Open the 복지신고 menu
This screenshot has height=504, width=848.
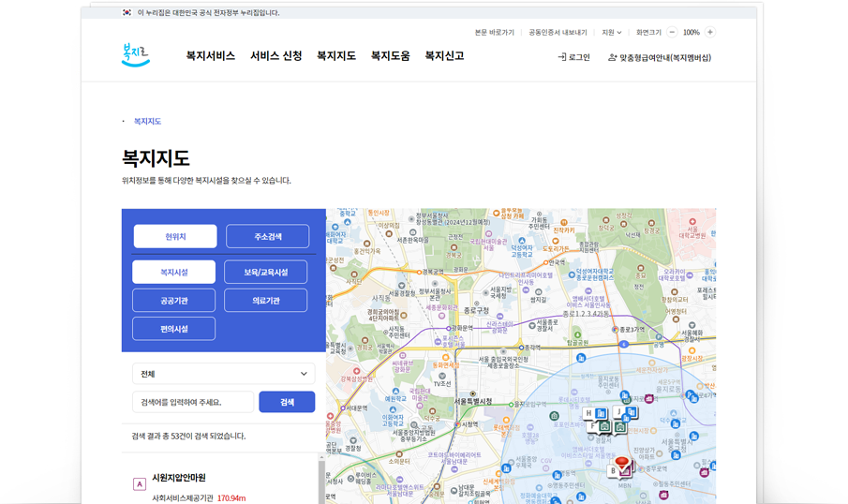coord(444,55)
